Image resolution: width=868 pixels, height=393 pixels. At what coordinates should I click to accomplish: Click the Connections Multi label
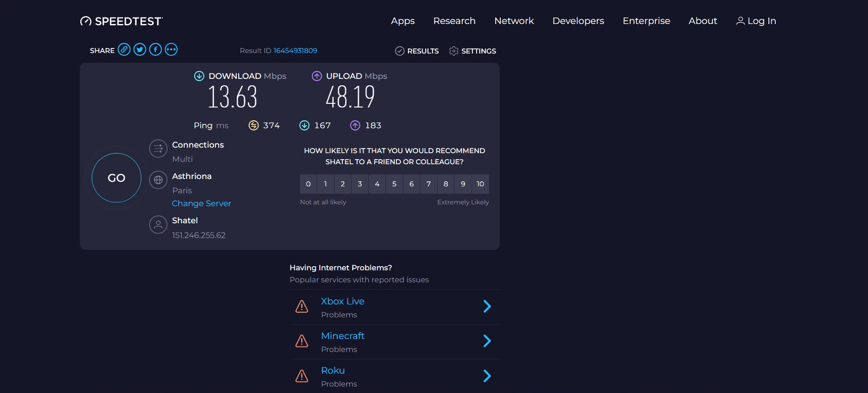click(182, 159)
